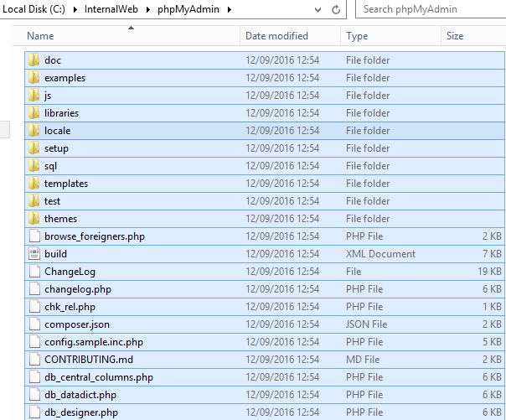Click the file name 'changelog.php'
Screen dimensions: 506x420
tap(78, 289)
